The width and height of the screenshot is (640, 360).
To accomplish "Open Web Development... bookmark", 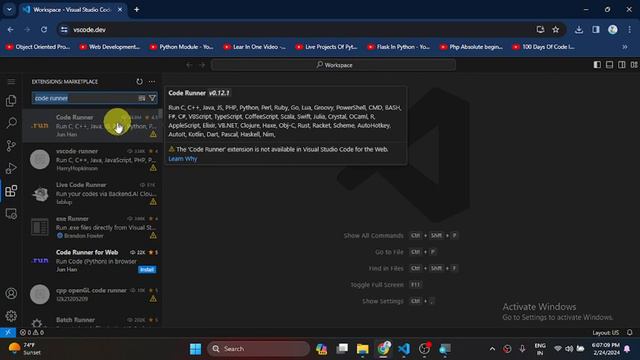I will tap(110, 47).
